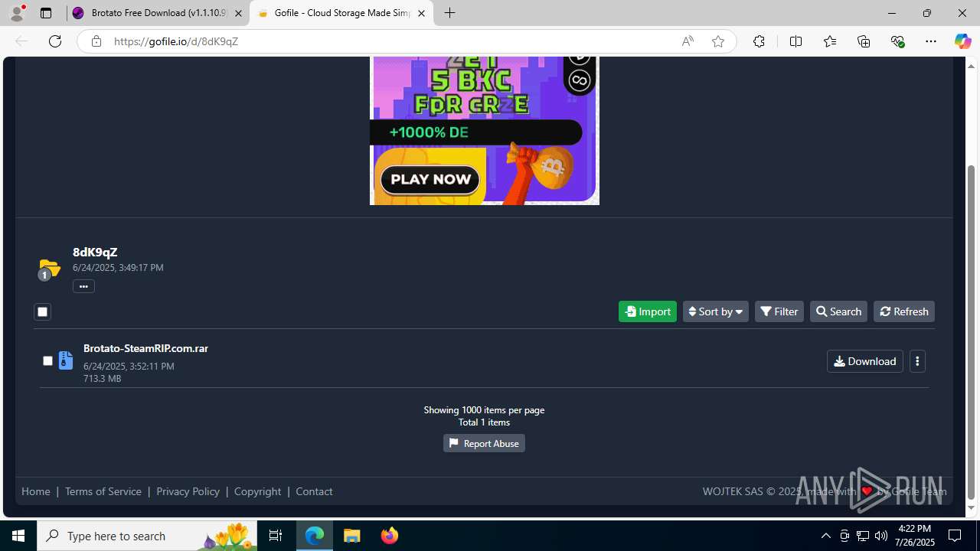Select Brotato-SteamRIP.com.rar checkbox
This screenshot has height=551, width=980.
[x=47, y=360]
